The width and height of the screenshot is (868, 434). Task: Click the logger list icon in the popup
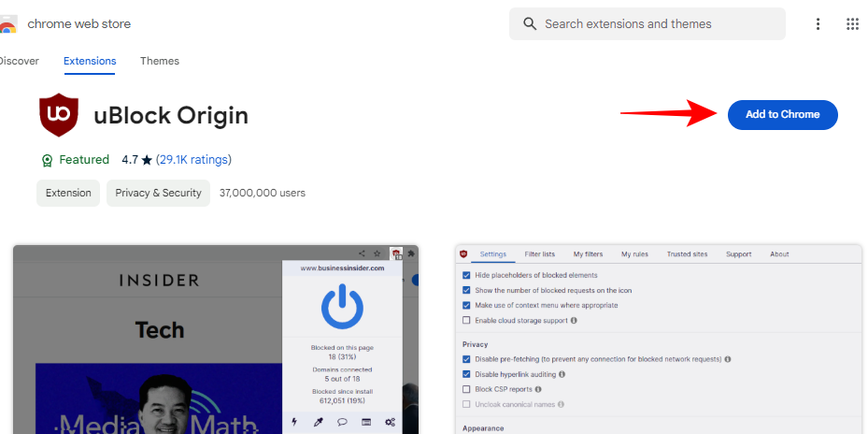pos(366,422)
